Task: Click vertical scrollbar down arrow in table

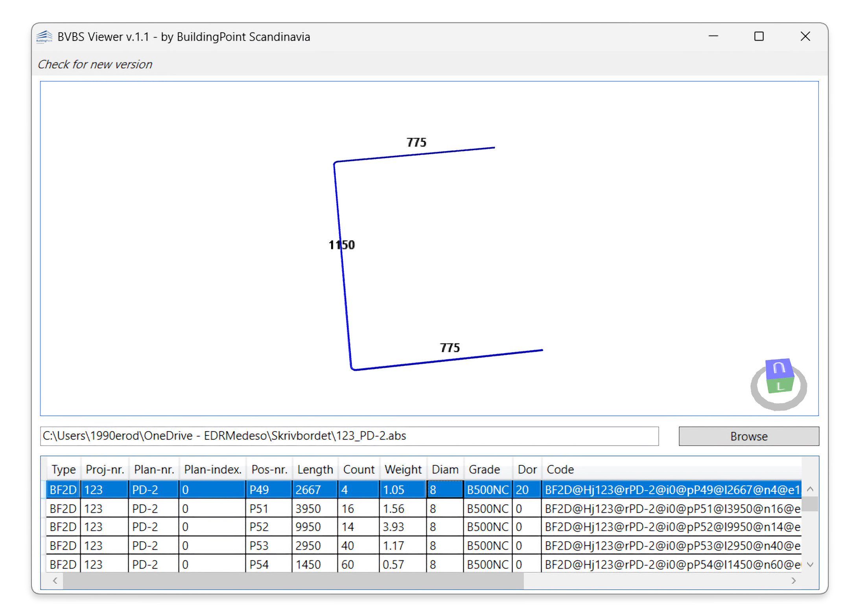Action: click(810, 564)
